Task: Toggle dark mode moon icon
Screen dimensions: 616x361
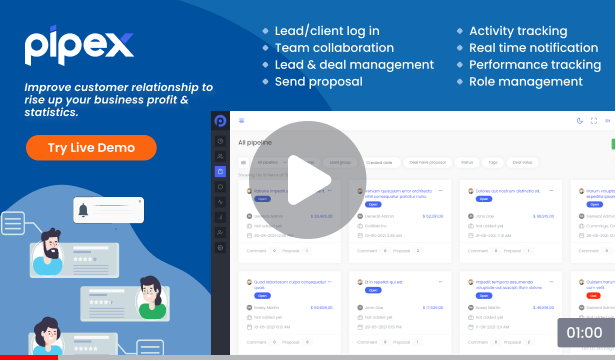Action: (579, 121)
